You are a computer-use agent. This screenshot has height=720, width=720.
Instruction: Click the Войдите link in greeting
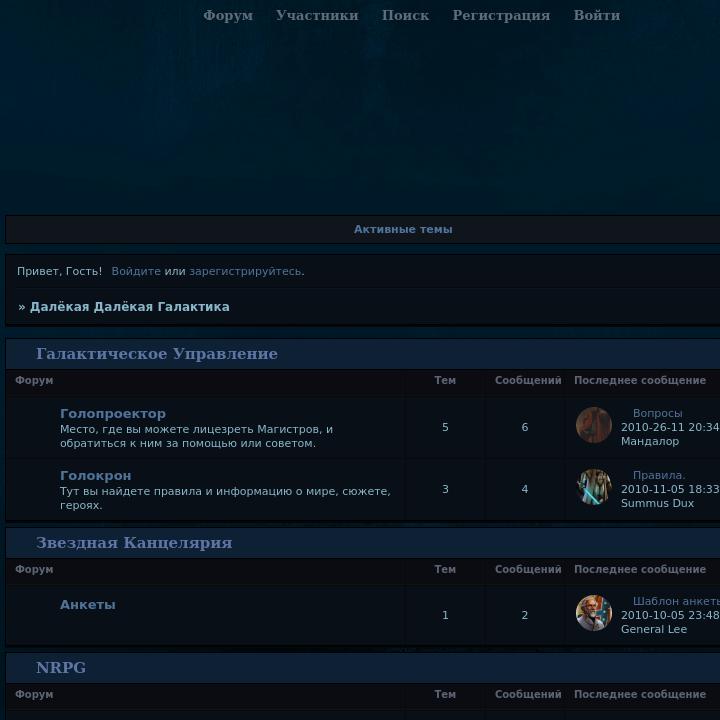coord(136,271)
